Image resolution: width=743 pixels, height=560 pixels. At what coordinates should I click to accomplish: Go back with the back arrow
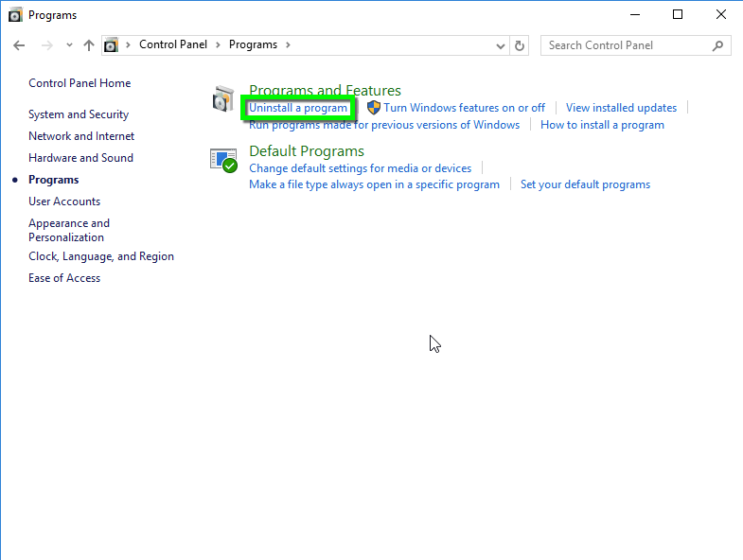pos(19,45)
